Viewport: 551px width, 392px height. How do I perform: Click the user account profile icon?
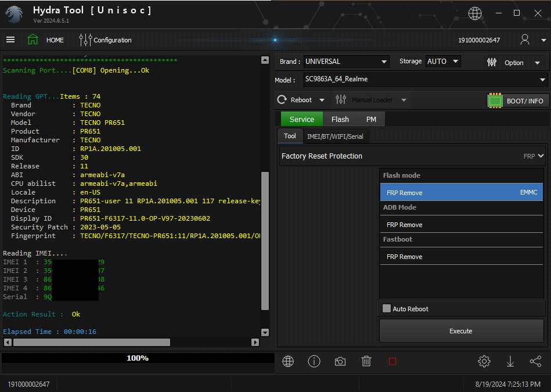(525, 39)
